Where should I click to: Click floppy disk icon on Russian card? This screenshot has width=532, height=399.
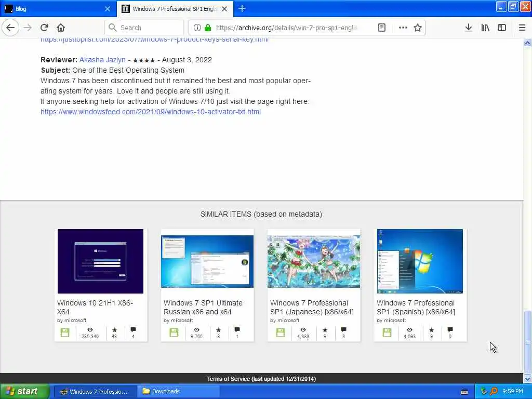coord(174,332)
